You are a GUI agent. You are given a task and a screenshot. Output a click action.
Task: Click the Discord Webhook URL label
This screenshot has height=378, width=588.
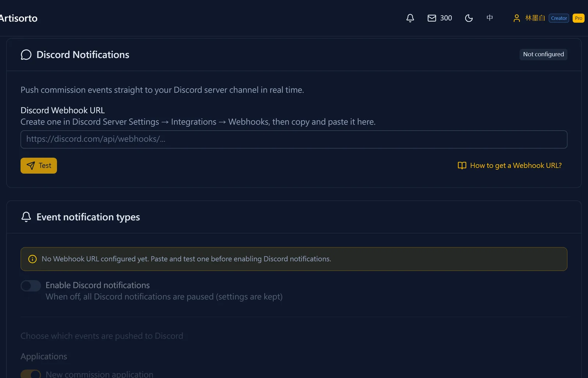pos(62,110)
